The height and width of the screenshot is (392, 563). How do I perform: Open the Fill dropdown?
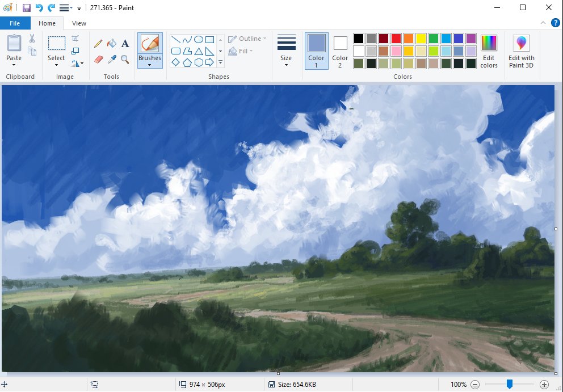(241, 51)
